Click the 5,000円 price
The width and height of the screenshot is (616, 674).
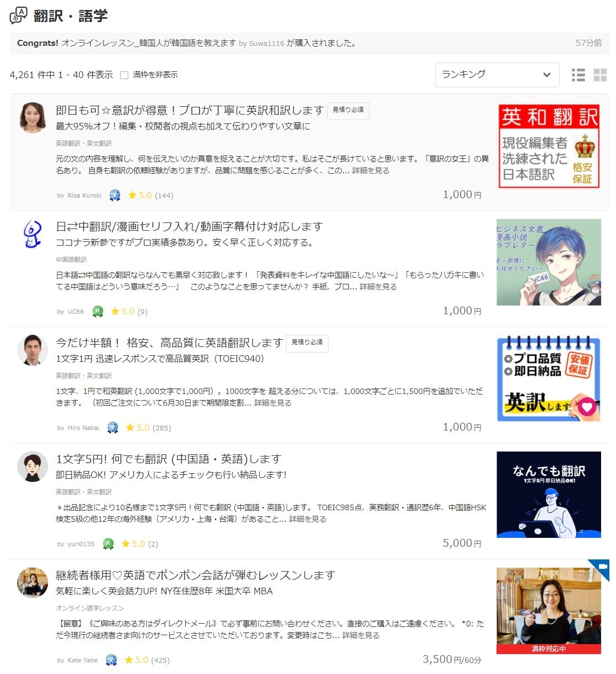(462, 543)
